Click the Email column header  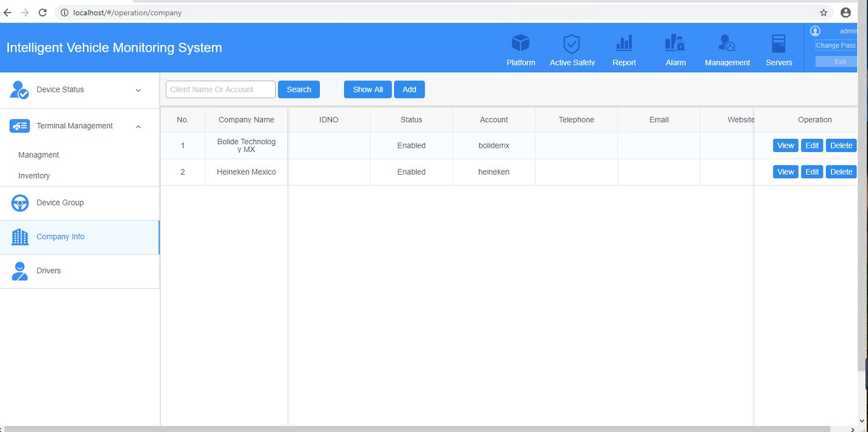pos(659,120)
